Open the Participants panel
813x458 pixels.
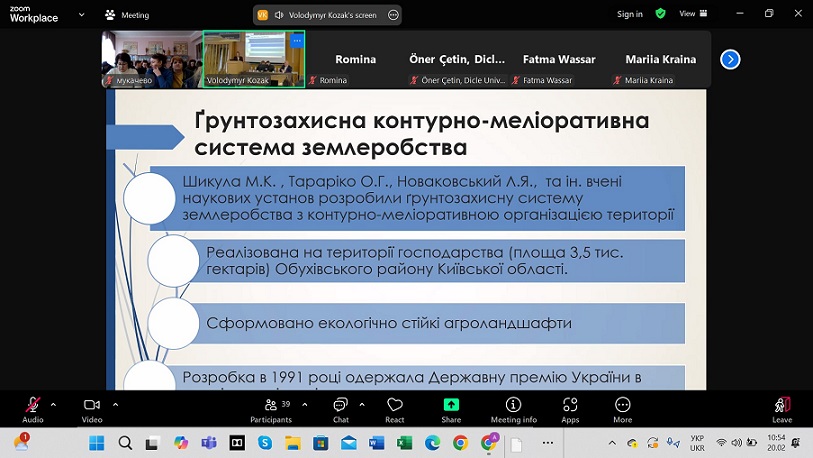(x=271, y=409)
